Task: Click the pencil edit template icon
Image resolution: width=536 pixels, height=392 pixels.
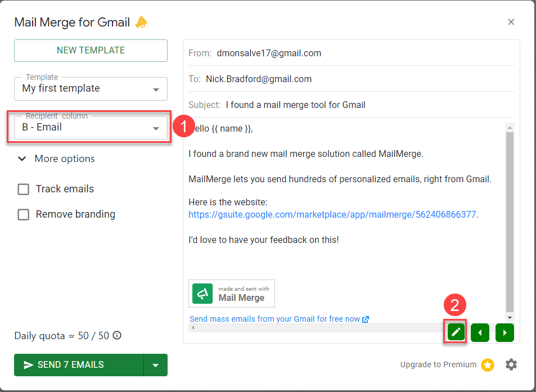Action: 456,332
